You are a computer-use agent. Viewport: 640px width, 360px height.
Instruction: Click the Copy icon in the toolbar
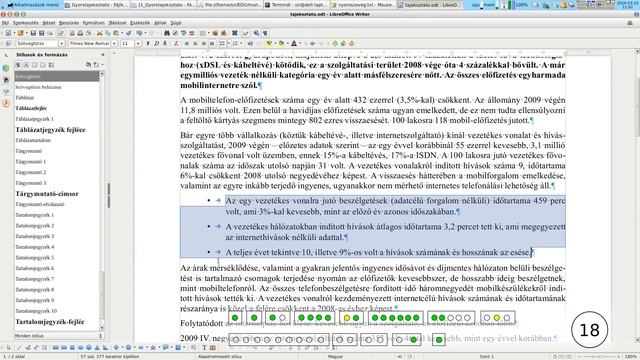108,33
